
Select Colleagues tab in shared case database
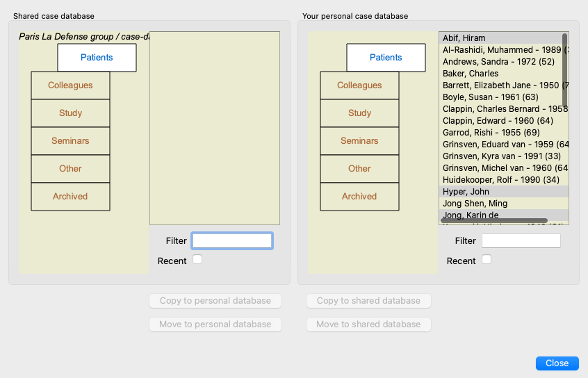70,85
